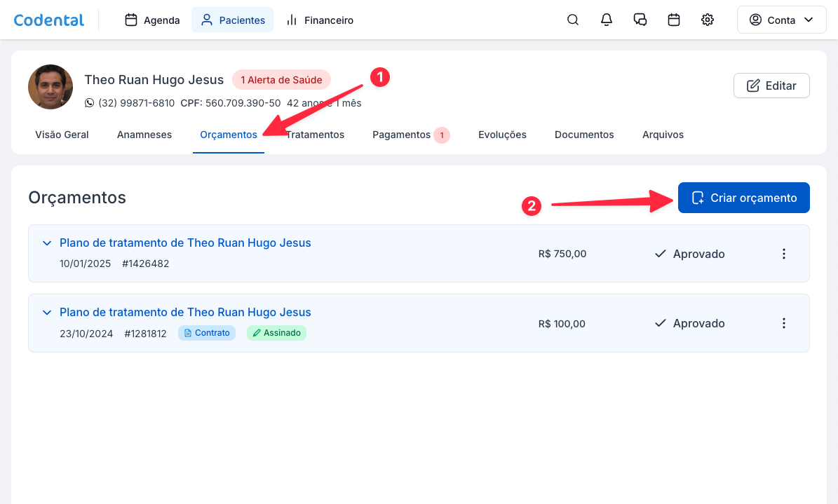This screenshot has height=504, width=838.
Task: Open settings gear icon
Action: point(708,20)
